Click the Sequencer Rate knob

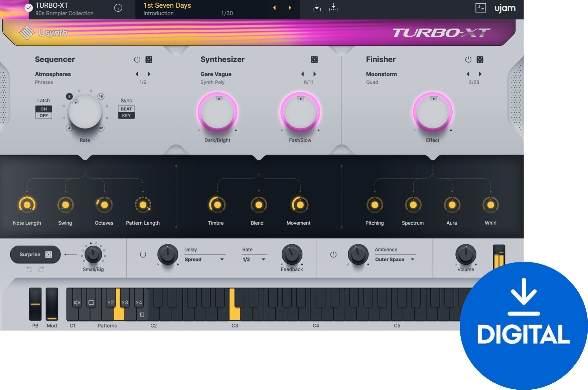tap(85, 112)
